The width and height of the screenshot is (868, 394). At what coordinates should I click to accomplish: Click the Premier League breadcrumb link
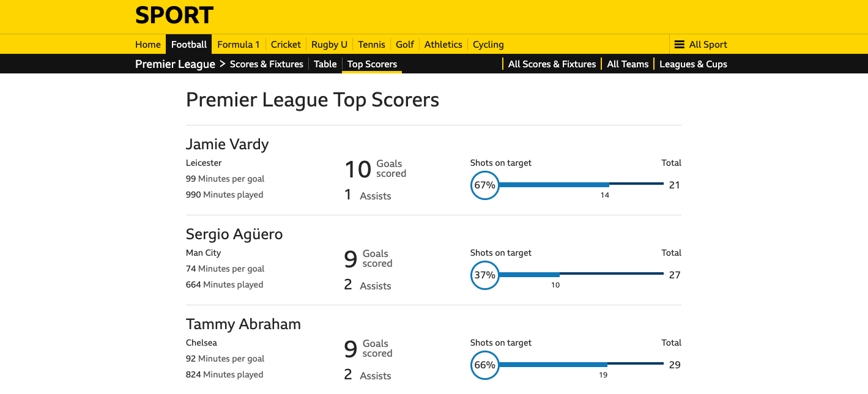coord(175,64)
